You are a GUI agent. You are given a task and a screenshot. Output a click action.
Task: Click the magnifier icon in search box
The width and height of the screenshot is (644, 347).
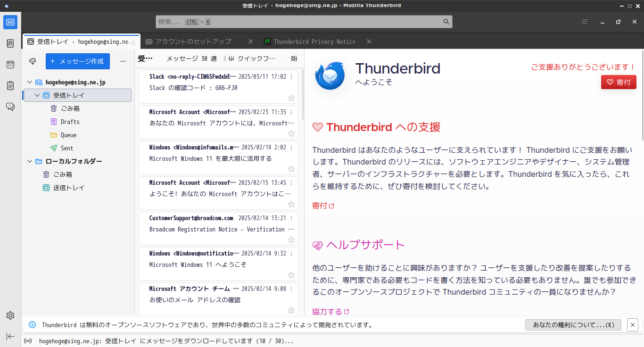tap(446, 22)
